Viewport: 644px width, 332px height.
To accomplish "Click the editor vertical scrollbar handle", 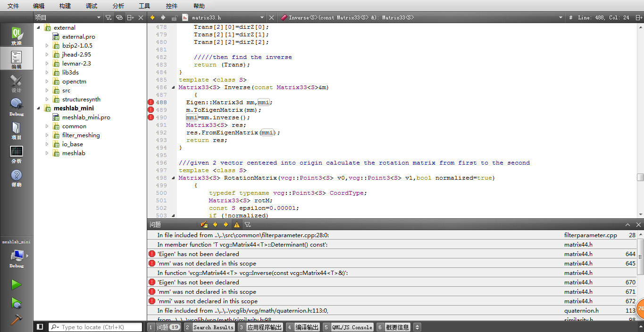I will [640, 177].
